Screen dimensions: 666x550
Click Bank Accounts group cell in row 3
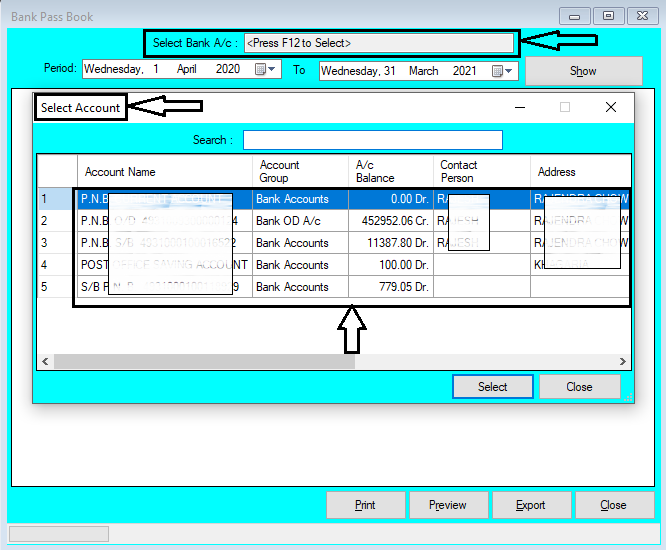[x=300, y=243]
